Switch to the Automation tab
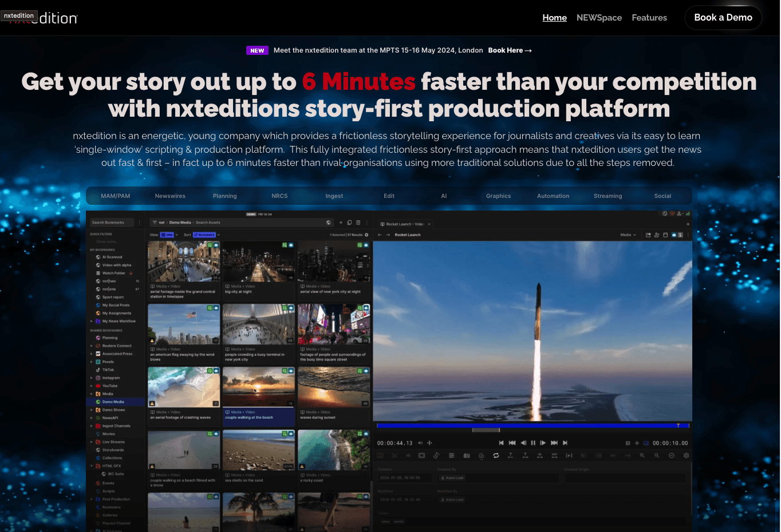The height and width of the screenshot is (532, 781). coord(553,196)
